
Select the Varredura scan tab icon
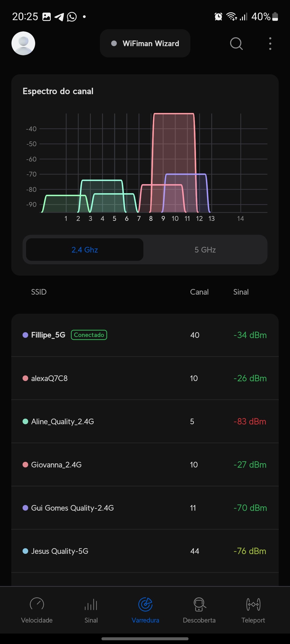(x=145, y=605)
